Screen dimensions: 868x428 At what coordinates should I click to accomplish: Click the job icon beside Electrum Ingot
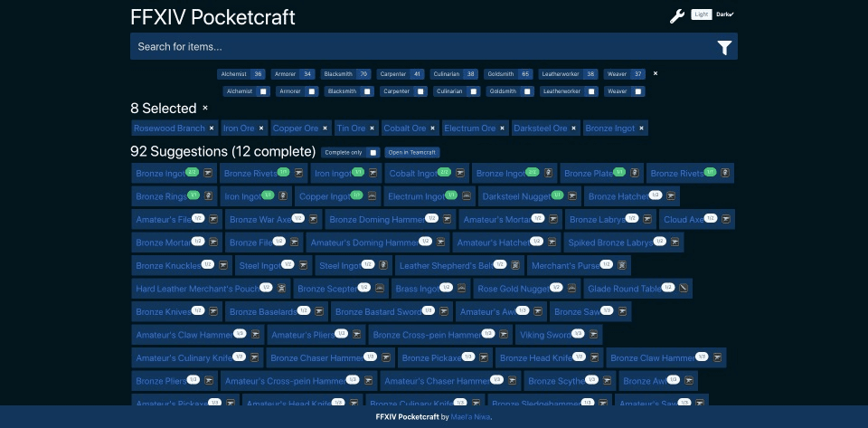467,196
